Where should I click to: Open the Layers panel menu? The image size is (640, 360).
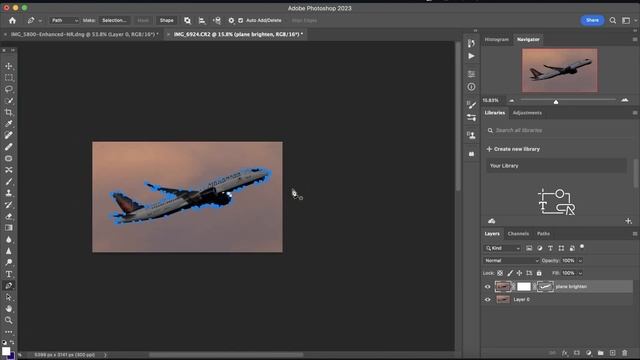635,234
